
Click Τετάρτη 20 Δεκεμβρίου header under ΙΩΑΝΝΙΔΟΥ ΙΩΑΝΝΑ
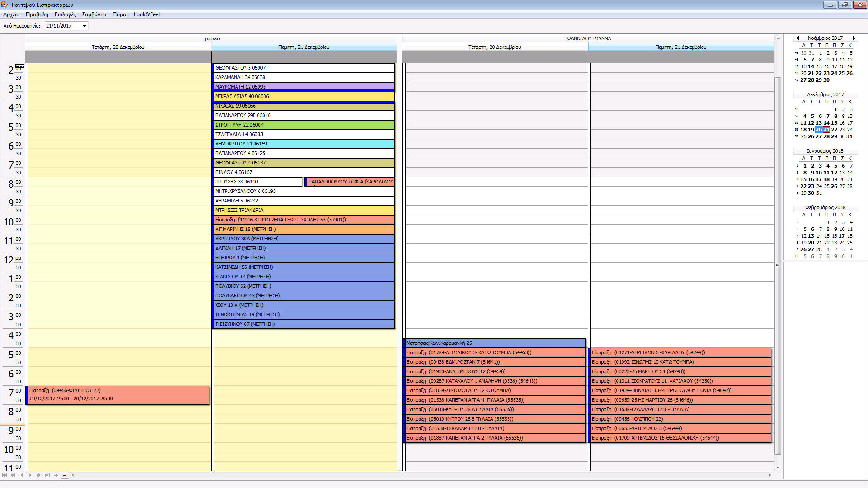coord(495,47)
